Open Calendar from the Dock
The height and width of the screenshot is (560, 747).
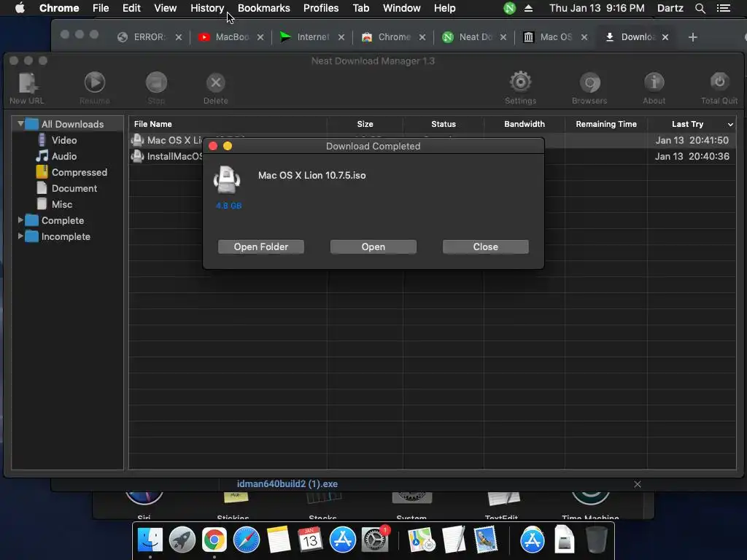[310, 540]
